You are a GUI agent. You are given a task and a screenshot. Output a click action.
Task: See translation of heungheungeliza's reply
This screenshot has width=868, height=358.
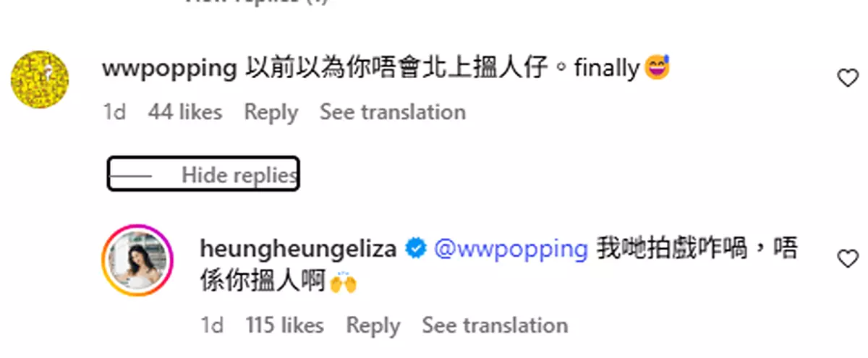(x=495, y=325)
